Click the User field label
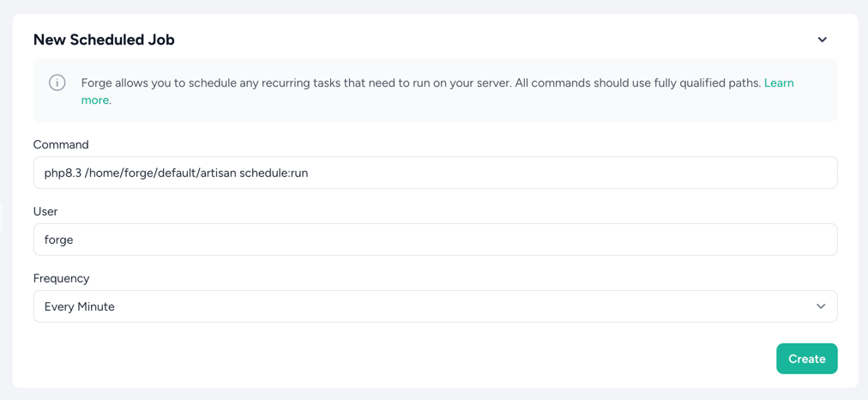Viewport: 868px width, 400px height. point(45,211)
